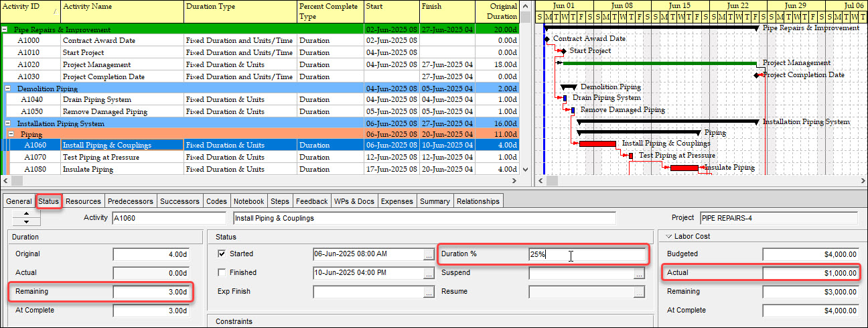Switch to the Resources tab

pos(83,201)
